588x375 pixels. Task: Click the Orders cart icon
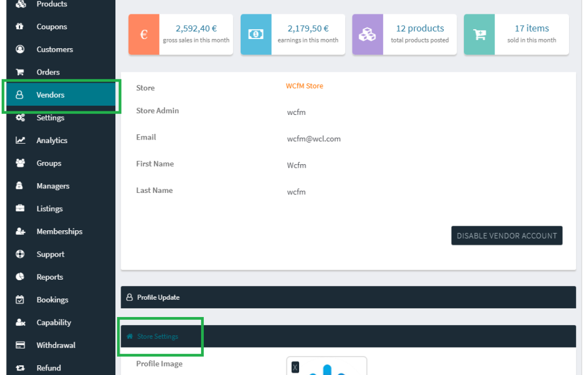(20, 72)
